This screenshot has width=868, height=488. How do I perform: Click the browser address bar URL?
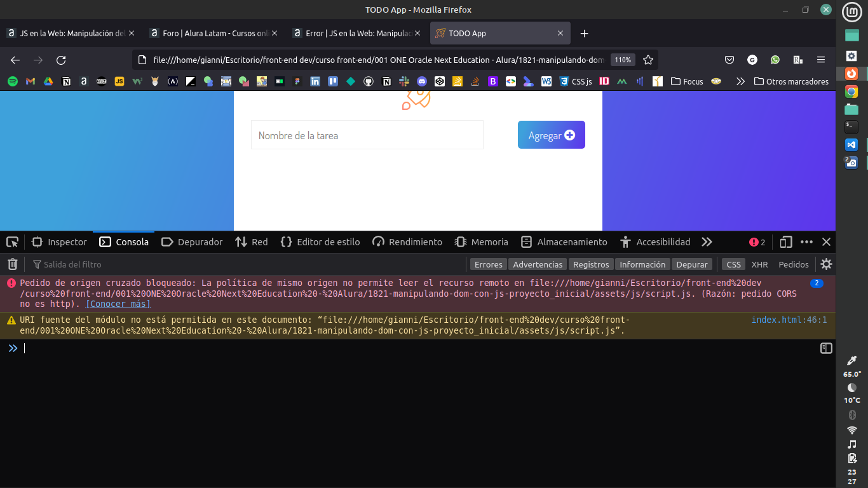coord(379,60)
